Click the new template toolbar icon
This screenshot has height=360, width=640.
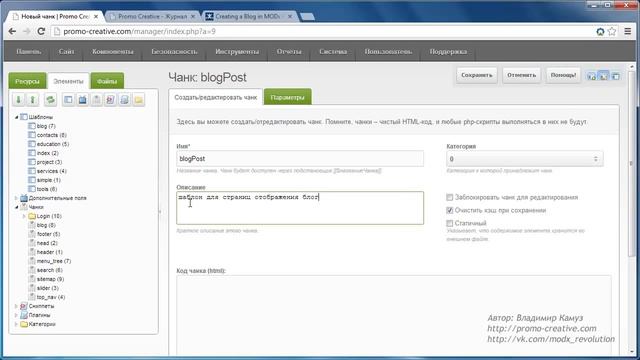click(x=68, y=99)
